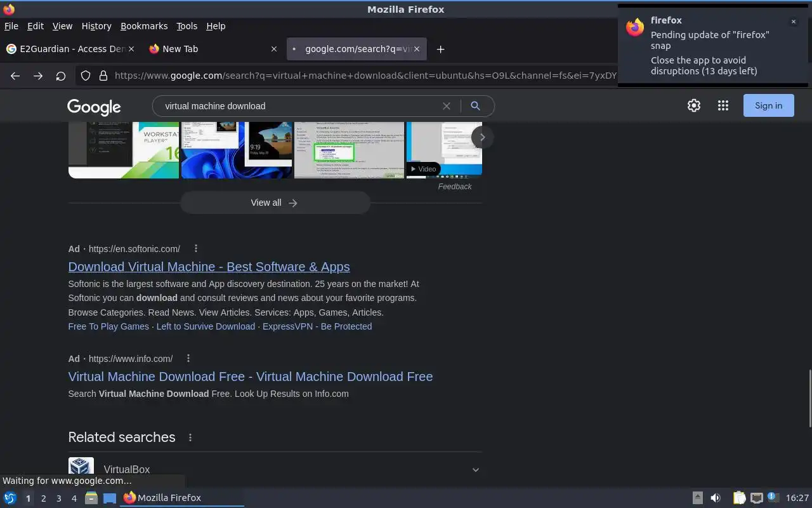Open the File menu

(x=11, y=26)
